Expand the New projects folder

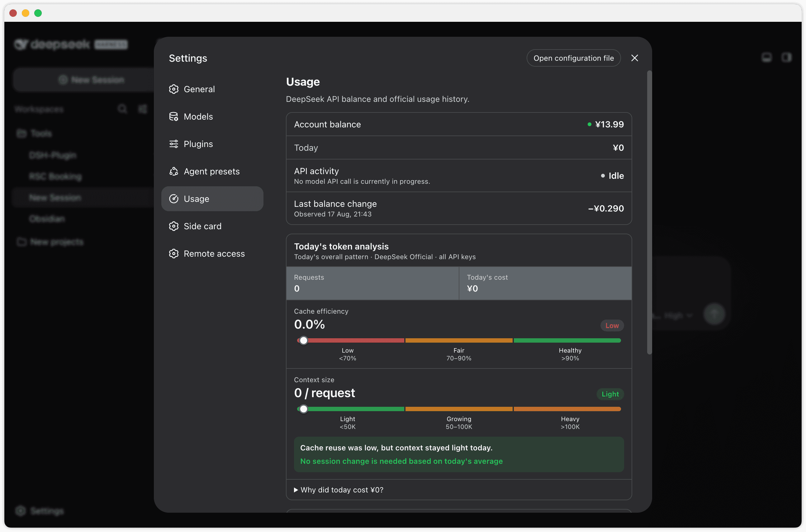point(50,242)
